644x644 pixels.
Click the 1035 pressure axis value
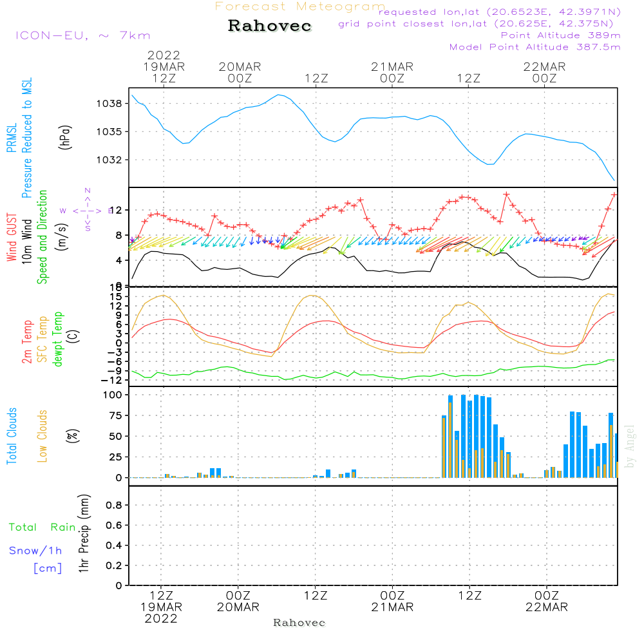[x=109, y=132]
